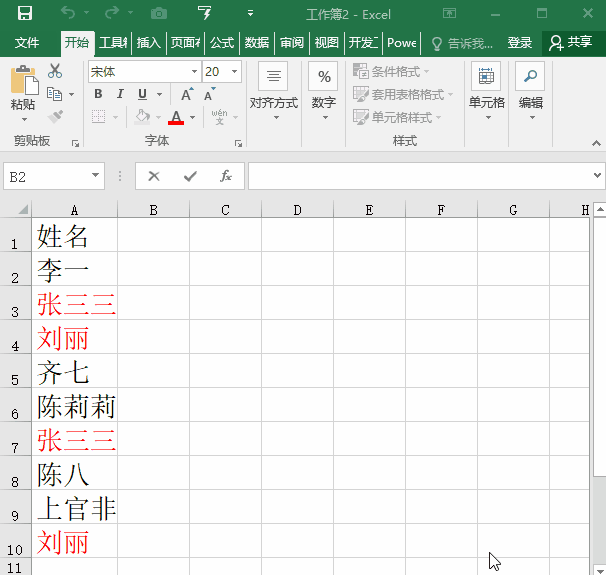Click the 共享 Share button

click(x=572, y=43)
